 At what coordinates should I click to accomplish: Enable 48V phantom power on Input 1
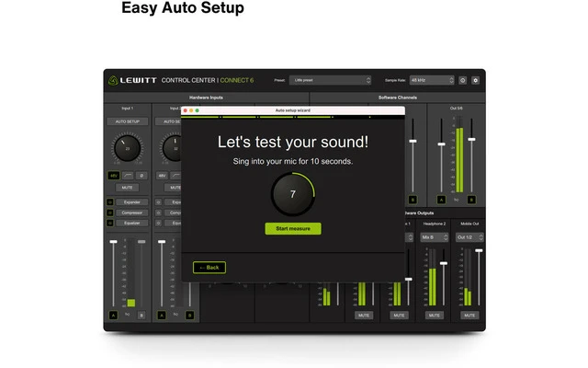point(114,176)
